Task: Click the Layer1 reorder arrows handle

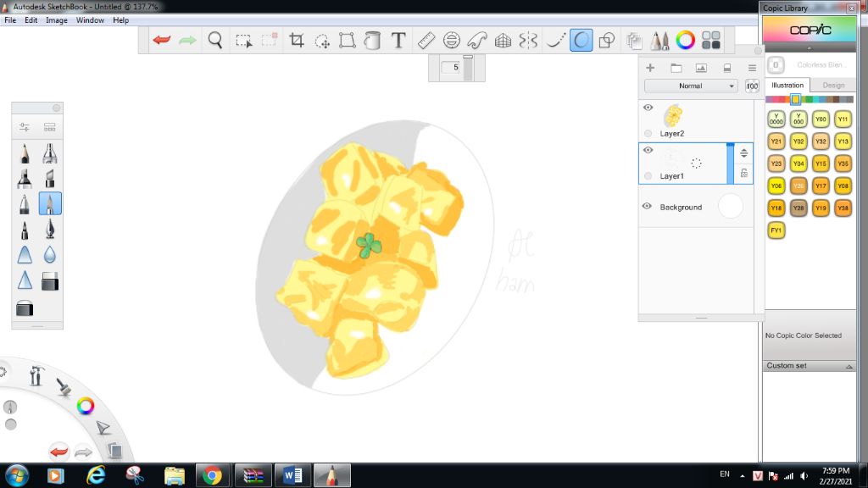Action: tap(744, 153)
